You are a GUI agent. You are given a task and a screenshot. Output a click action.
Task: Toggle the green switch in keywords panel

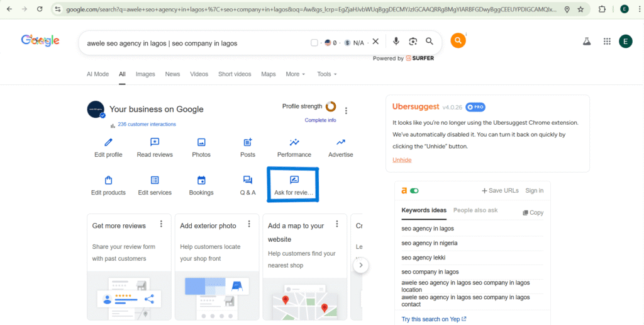tap(414, 191)
